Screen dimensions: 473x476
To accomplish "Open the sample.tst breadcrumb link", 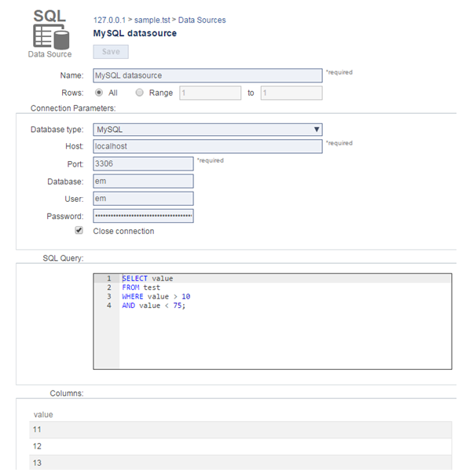I will 152,20.
